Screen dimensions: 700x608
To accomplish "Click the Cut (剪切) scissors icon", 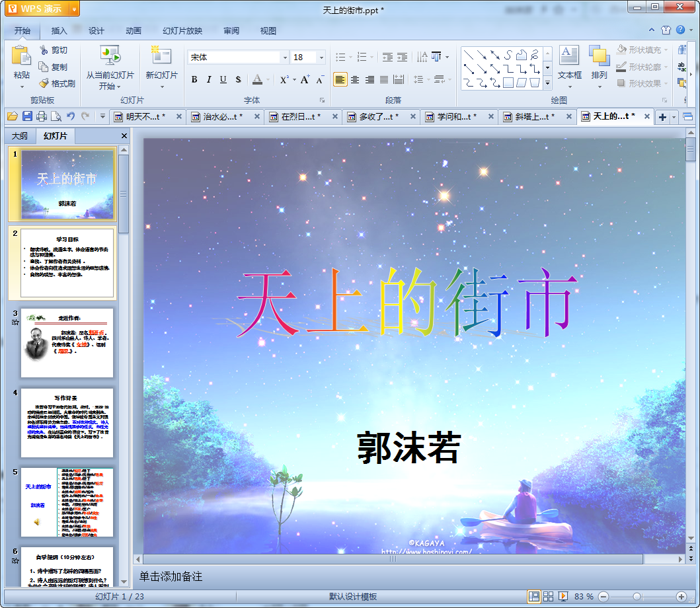I will [x=44, y=50].
